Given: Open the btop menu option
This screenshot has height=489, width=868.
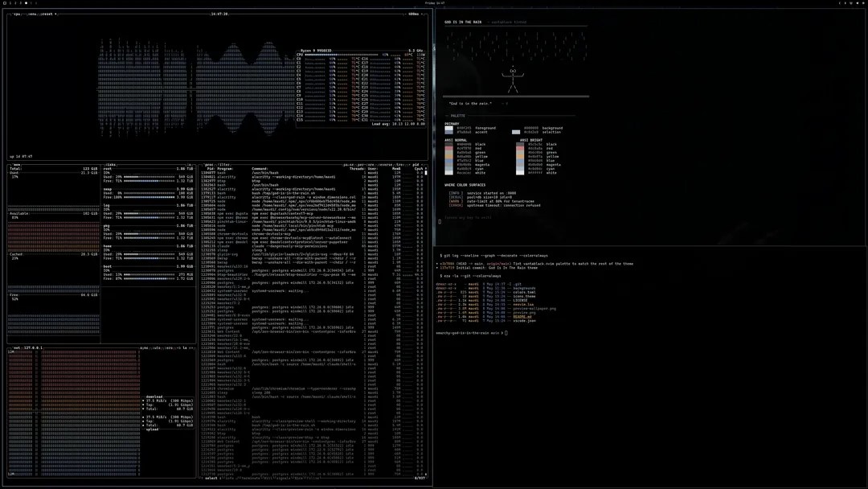Looking at the screenshot, I should pyautogui.click(x=31, y=14).
